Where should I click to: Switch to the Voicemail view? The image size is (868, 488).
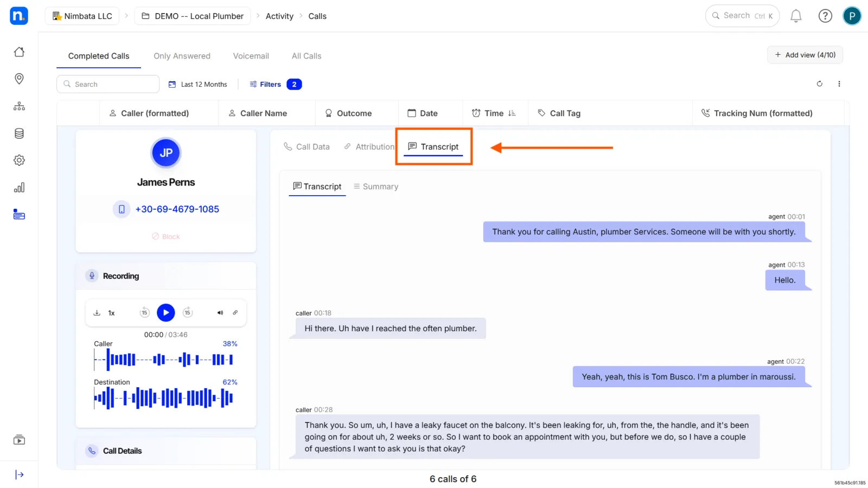251,56
